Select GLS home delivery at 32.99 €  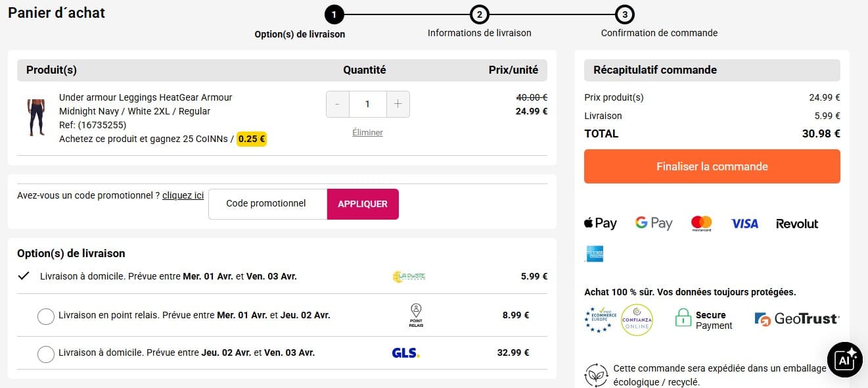(x=46, y=354)
